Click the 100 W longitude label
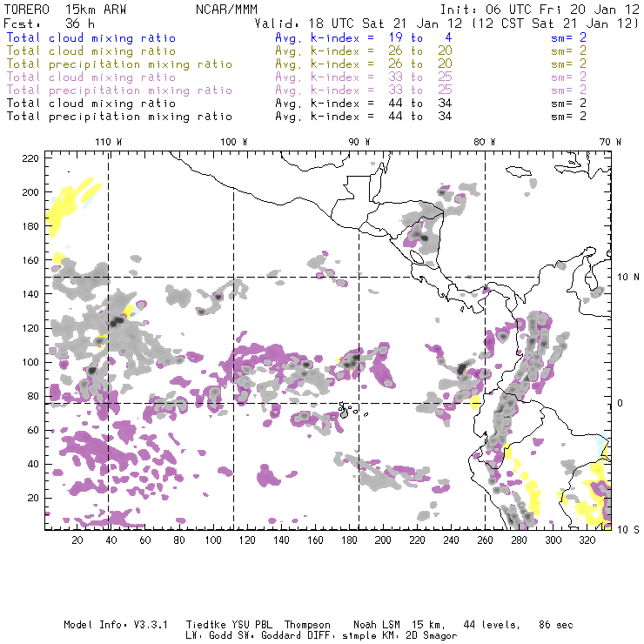644x644 pixels. tap(234, 142)
